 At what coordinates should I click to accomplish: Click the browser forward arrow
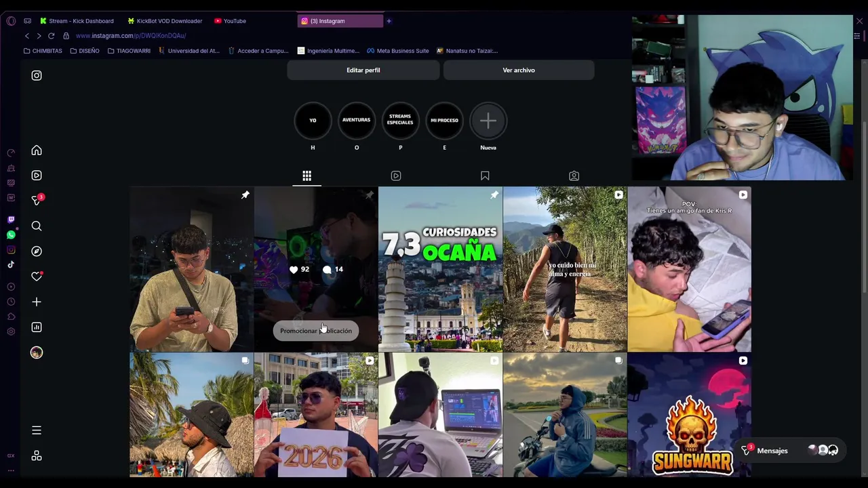click(39, 35)
